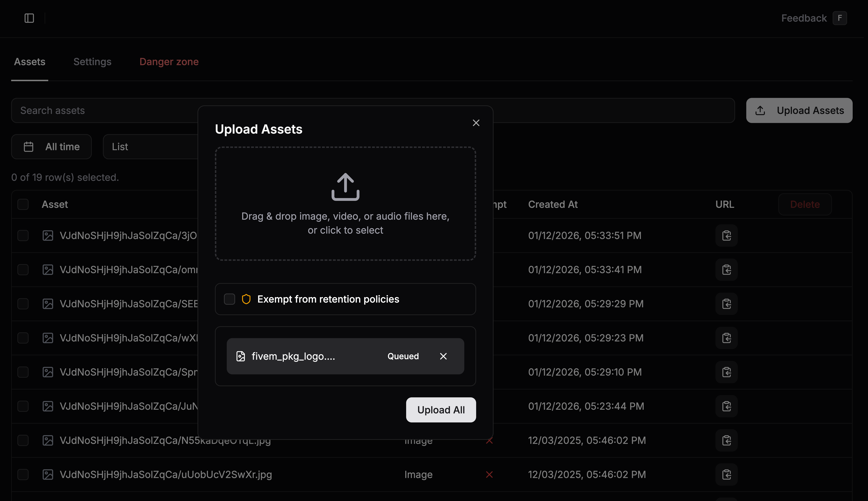Enable Exempt from retention policies
The height and width of the screenshot is (501, 868).
(229, 299)
